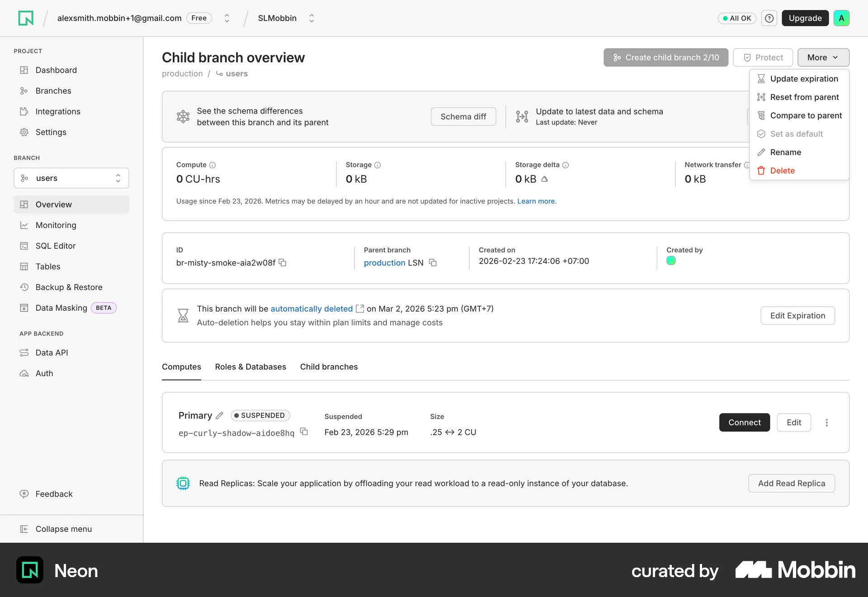Open the automatically deleted link

[x=311, y=308]
